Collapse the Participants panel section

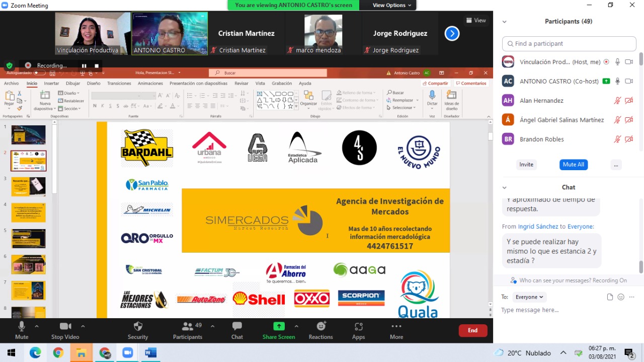(x=504, y=22)
